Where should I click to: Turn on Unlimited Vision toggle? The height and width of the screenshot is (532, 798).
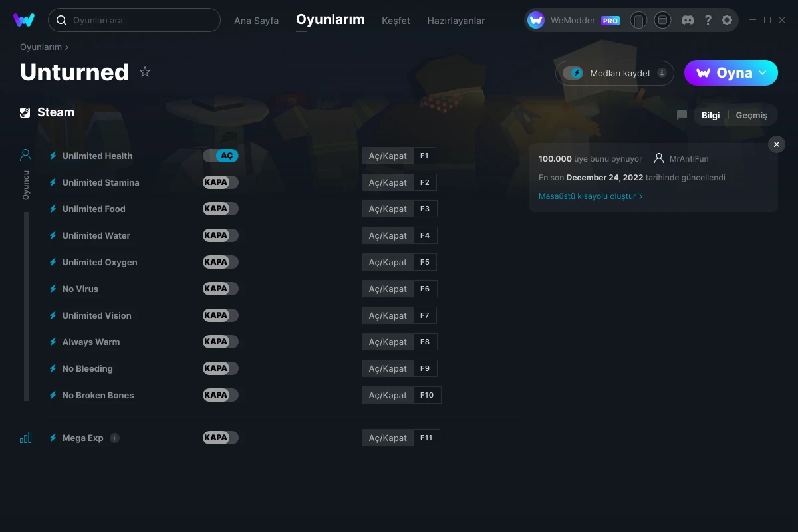pyautogui.click(x=221, y=315)
